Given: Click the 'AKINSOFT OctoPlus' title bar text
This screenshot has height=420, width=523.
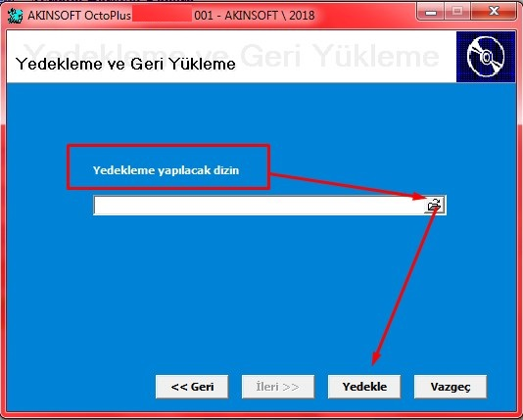Looking at the screenshot, I should pyautogui.click(x=79, y=16).
